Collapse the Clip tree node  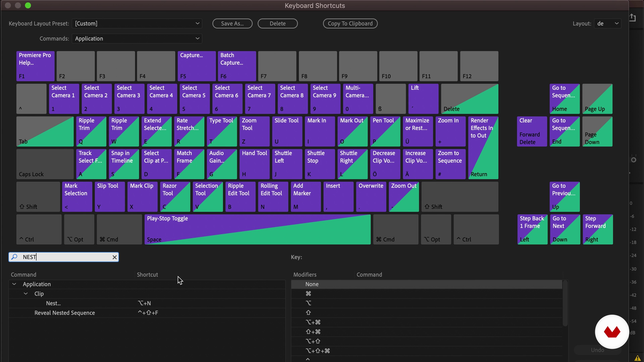click(26, 294)
